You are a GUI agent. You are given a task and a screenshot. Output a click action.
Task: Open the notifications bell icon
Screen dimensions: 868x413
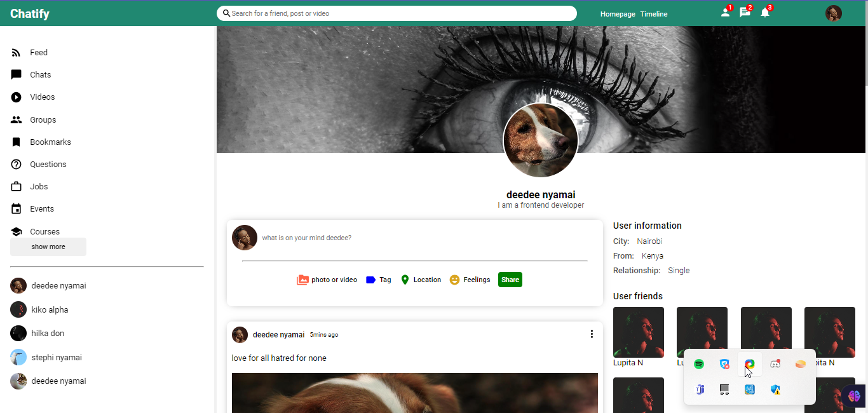[764, 13]
